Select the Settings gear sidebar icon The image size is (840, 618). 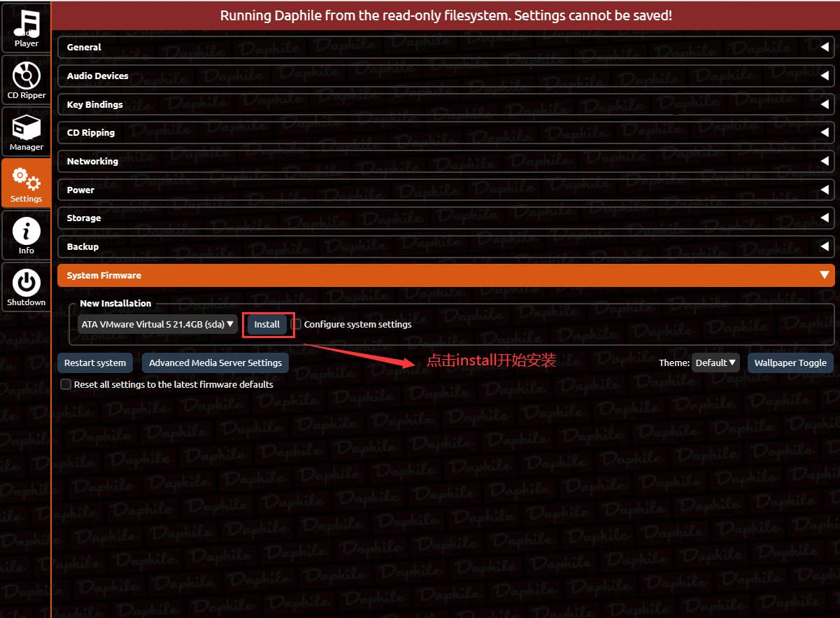coord(26,183)
